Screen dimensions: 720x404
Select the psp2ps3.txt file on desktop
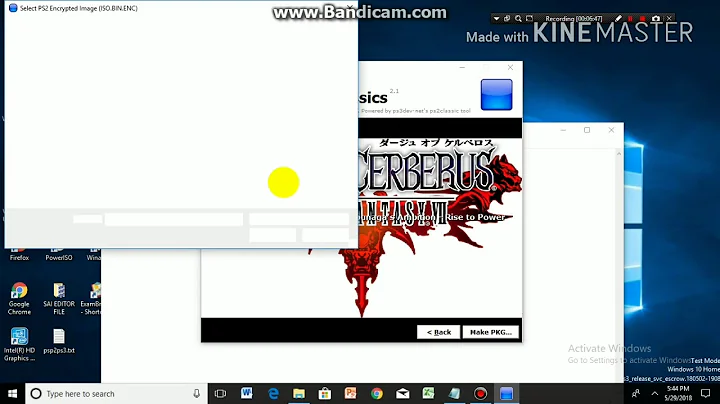[x=59, y=341]
